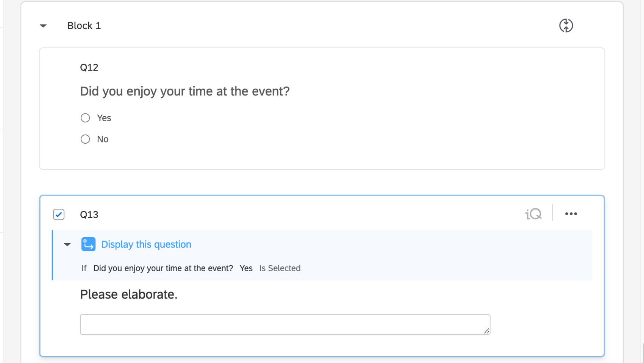
Task: Open the 'Display this question' link
Action: point(146,244)
